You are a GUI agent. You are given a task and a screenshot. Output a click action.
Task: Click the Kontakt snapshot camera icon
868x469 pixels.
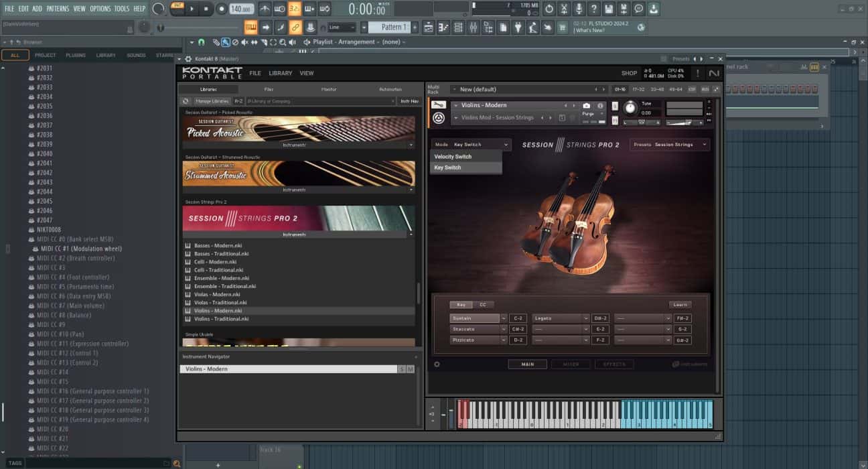(587, 106)
